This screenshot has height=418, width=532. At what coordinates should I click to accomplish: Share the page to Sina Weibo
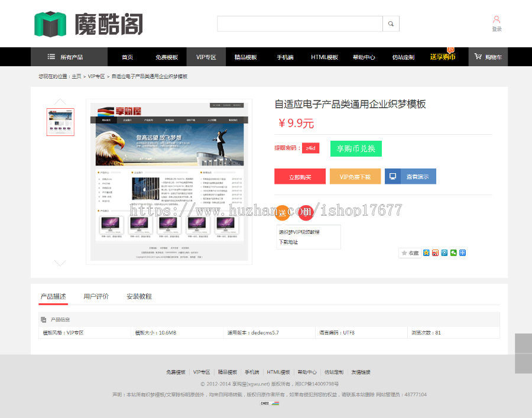435,252
